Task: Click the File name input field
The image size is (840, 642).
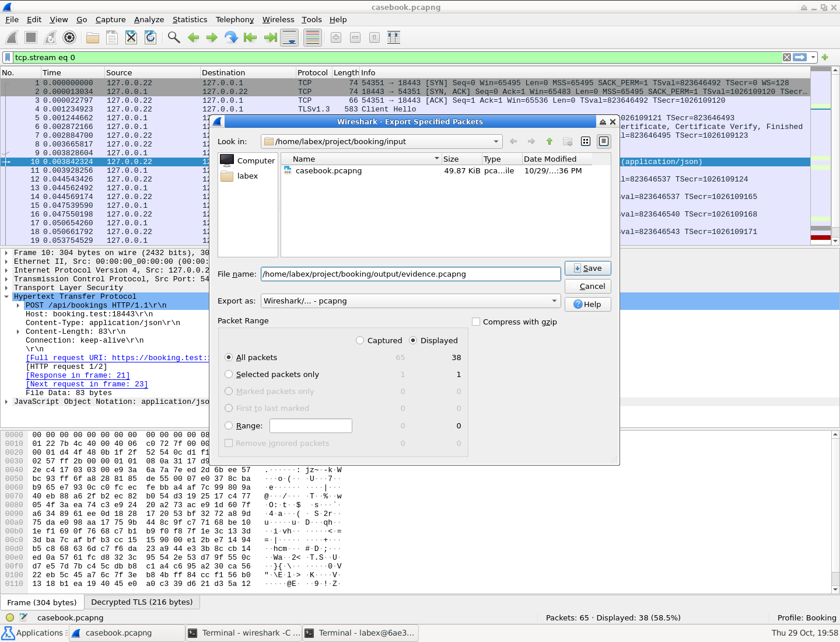Action: tap(411, 274)
